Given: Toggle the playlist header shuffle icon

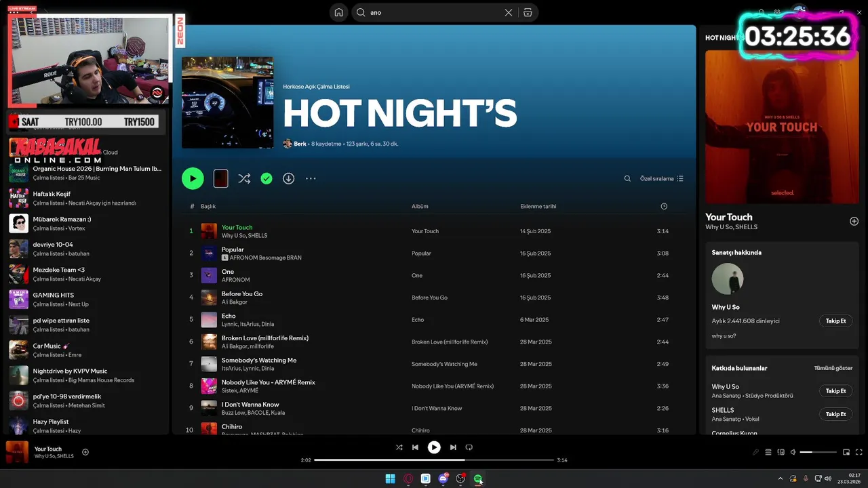Looking at the screenshot, I should point(244,178).
